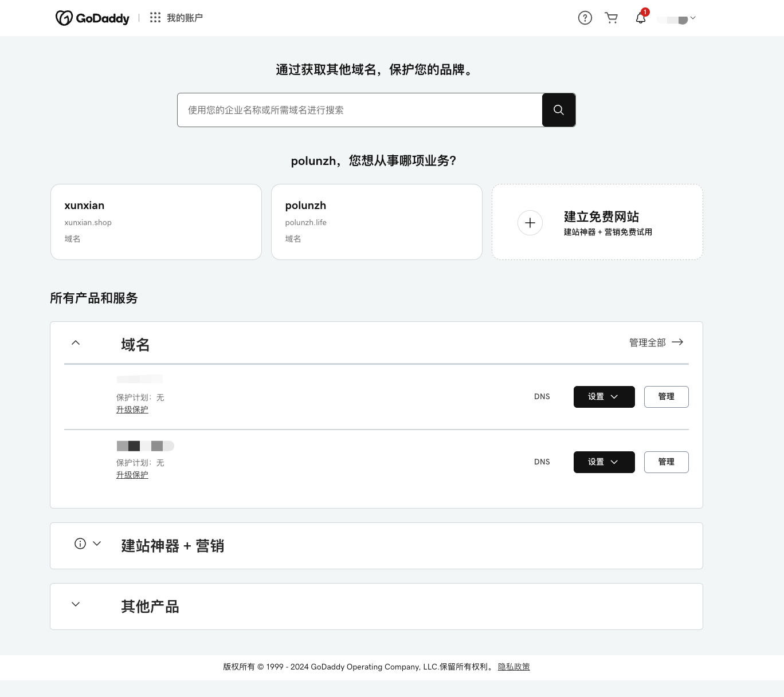Open the shopping cart
This screenshot has width=784, height=697.
click(611, 18)
